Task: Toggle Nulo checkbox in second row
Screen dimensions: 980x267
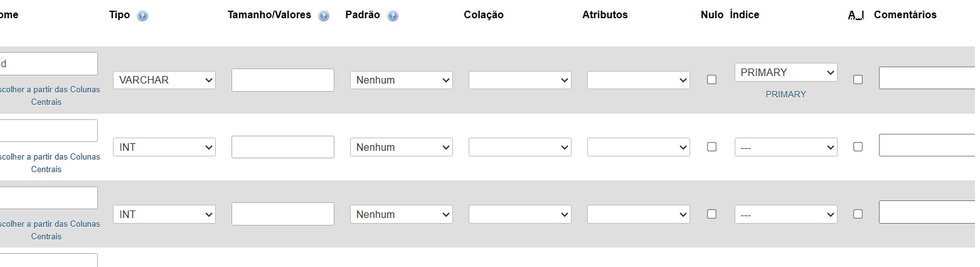Action: click(x=711, y=146)
